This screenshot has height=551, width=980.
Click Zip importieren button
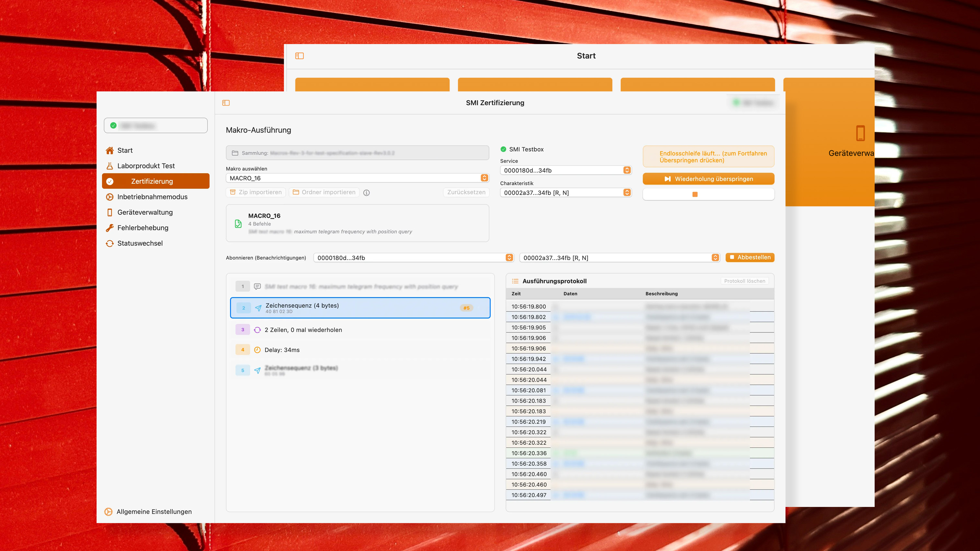(x=256, y=192)
